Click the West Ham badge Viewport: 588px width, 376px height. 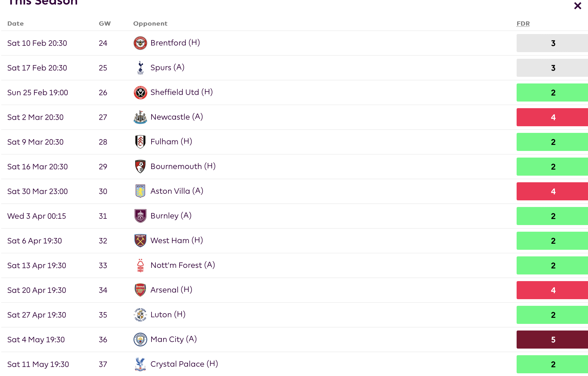click(x=140, y=241)
